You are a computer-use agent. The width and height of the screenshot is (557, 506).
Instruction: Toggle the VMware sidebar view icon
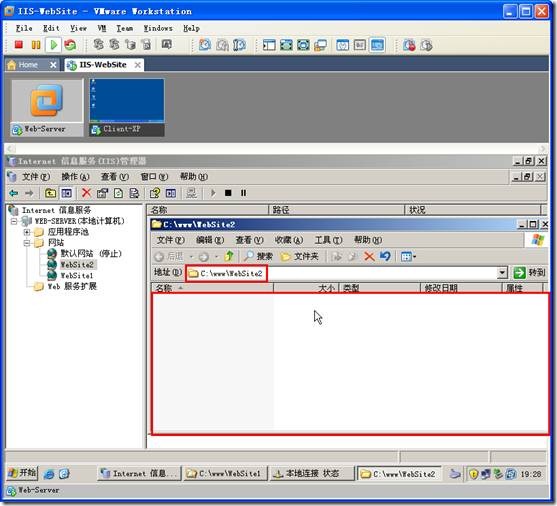269,45
